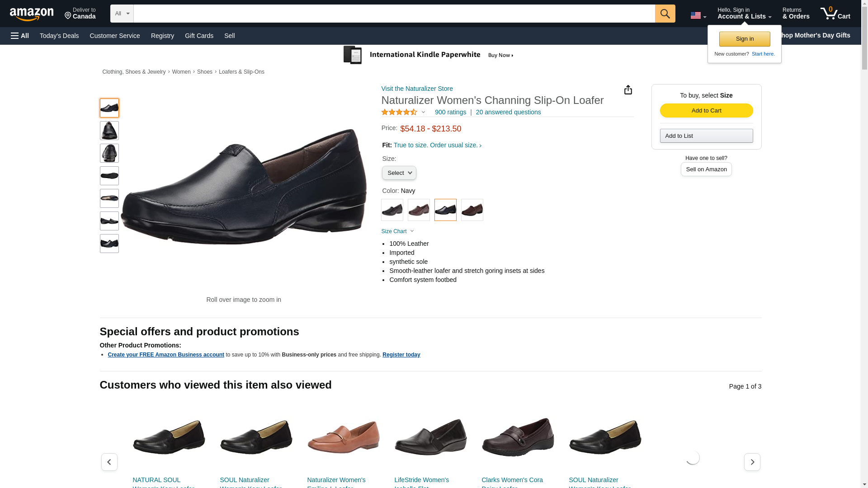Click the Amazon logo
The image size is (868, 488).
point(32,14)
